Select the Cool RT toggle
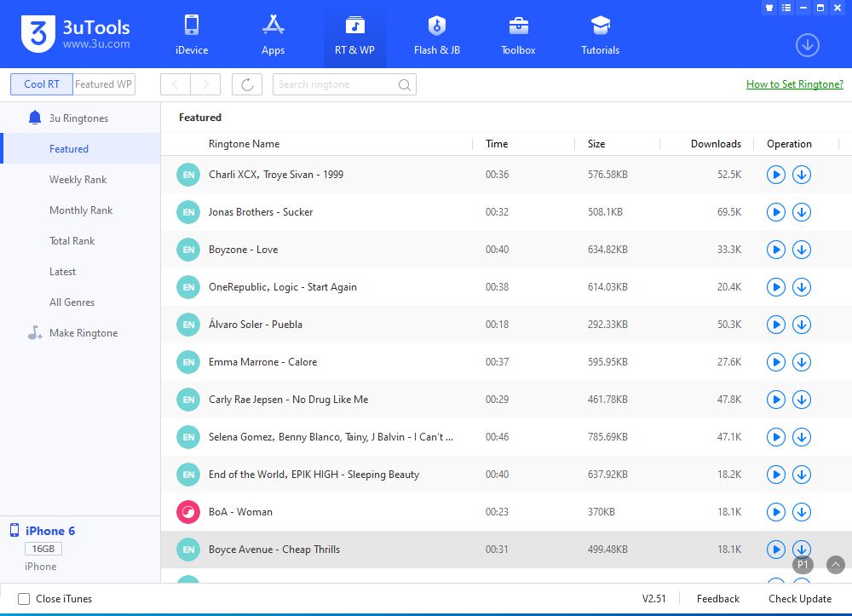This screenshot has width=852, height=616. point(41,84)
